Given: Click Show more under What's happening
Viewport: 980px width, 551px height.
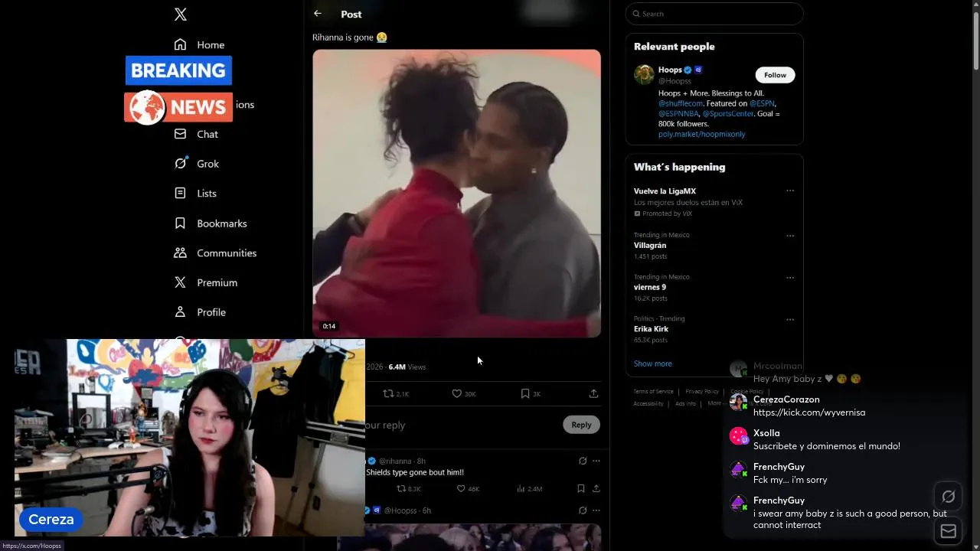Looking at the screenshot, I should tap(652, 364).
